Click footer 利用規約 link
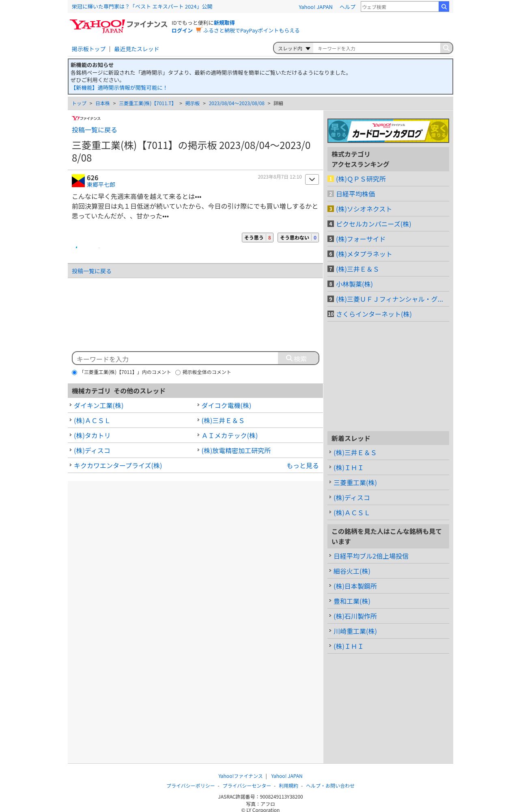Viewport: 521px width, 812px height. click(288, 786)
